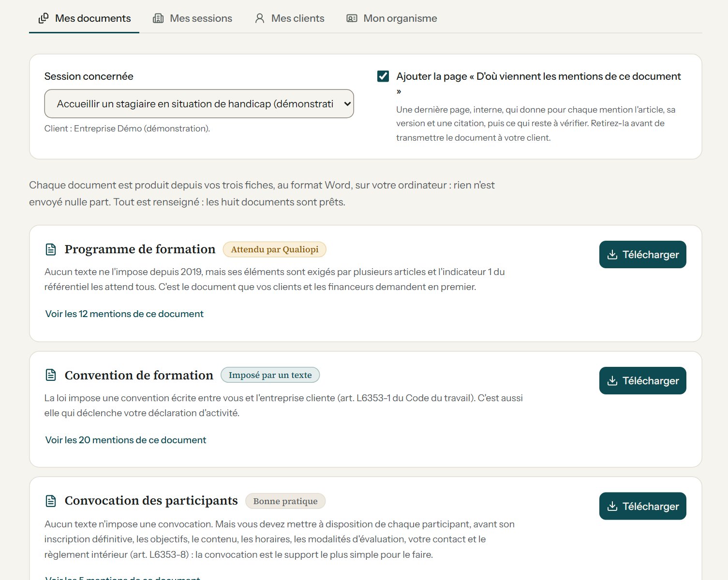
Task: Select the Mes documents tab
Action: (x=84, y=18)
